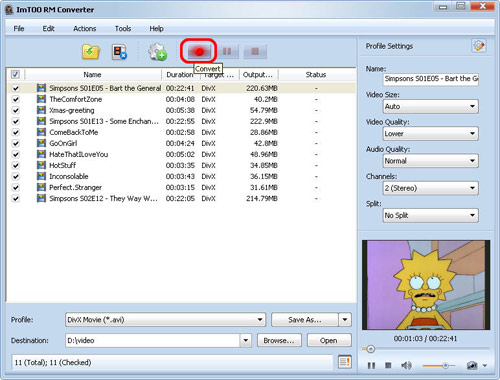Open the Profile DivX Movie dropdown
Viewport: 500px width, 380px height.
tap(165, 320)
